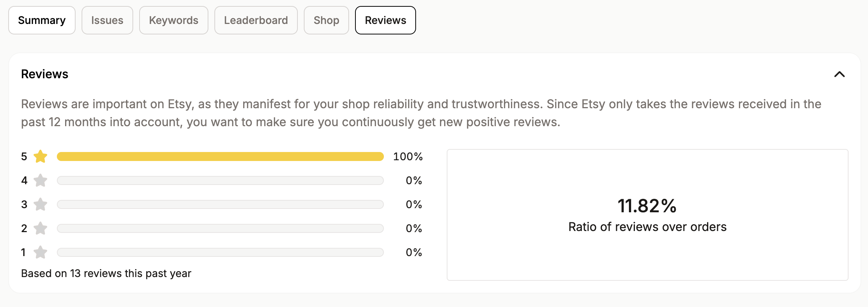This screenshot has width=868, height=307.
Task: Select the Reviews tab
Action: point(385,20)
